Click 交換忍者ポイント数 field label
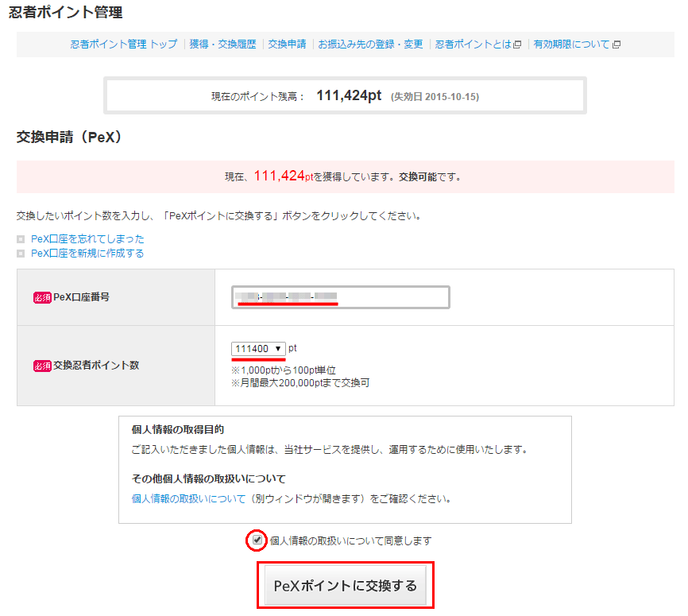 [x=96, y=366]
